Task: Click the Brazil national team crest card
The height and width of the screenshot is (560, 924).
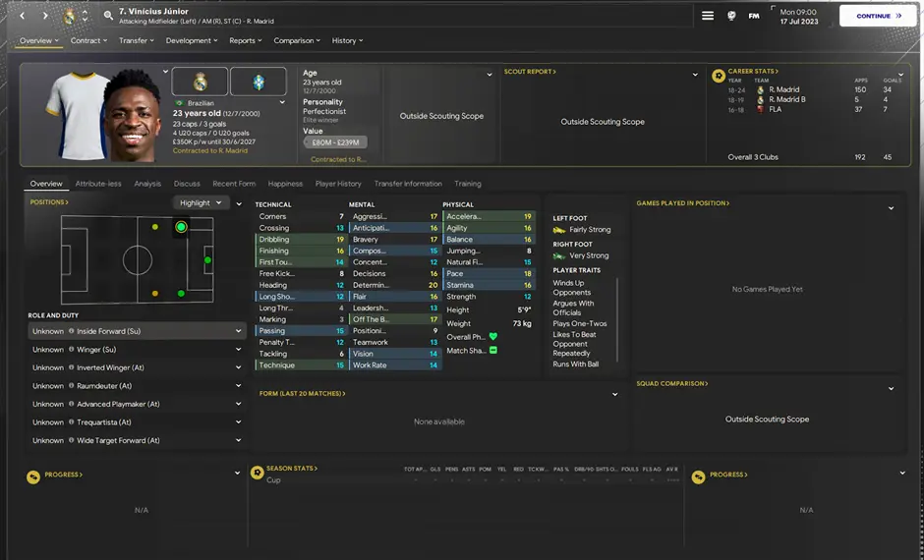Action: point(259,82)
